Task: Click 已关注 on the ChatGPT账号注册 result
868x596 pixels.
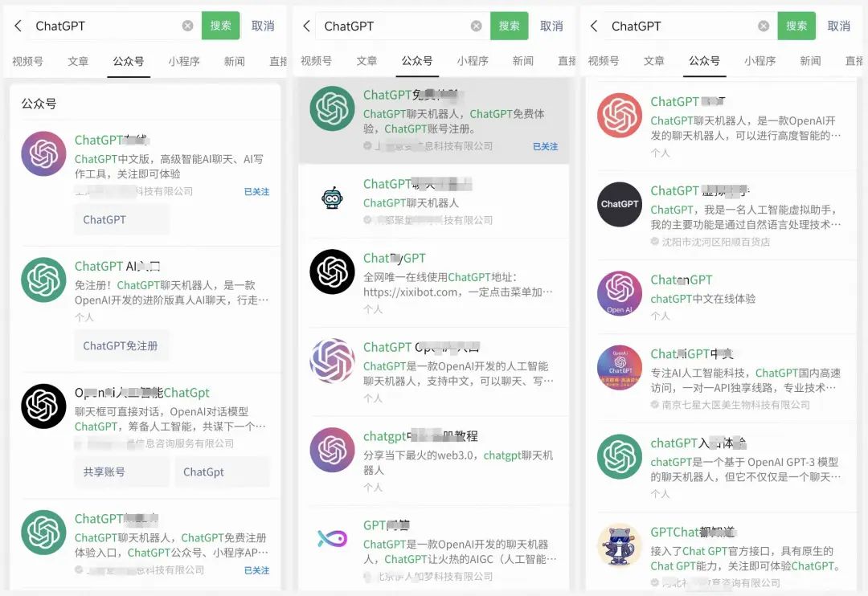Action: (545, 147)
